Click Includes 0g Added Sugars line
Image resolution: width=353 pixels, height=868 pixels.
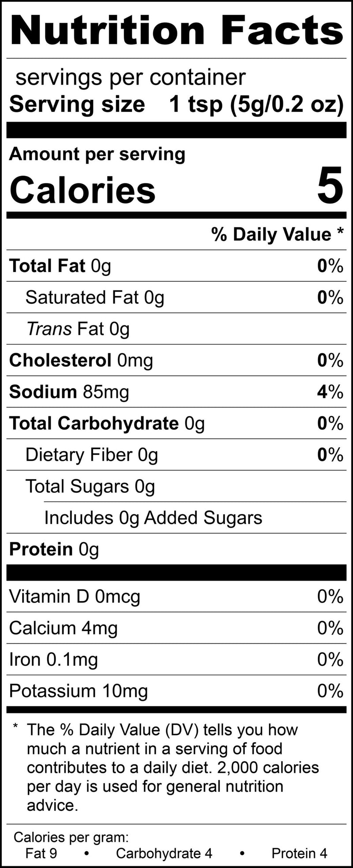(153, 518)
